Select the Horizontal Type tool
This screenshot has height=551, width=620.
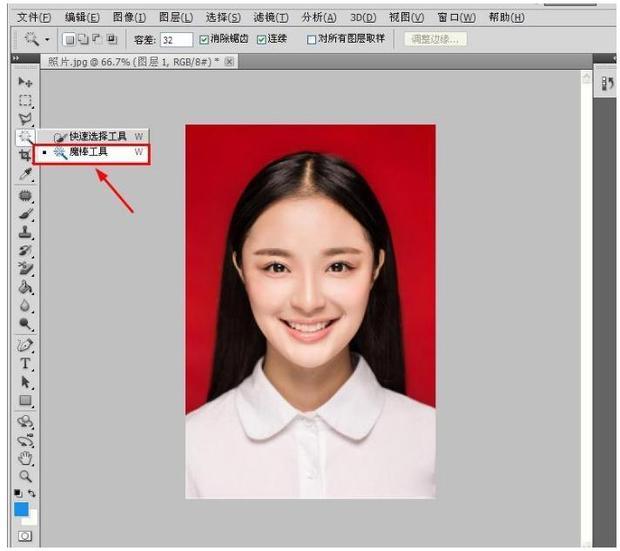pyautogui.click(x=26, y=364)
